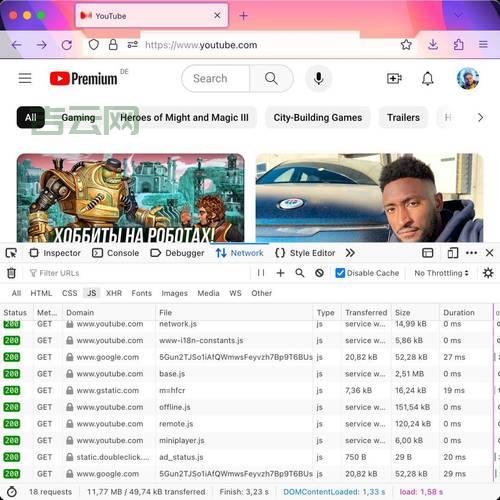Select the City-Building Games chip
The width and height of the screenshot is (500, 500).
click(318, 117)
